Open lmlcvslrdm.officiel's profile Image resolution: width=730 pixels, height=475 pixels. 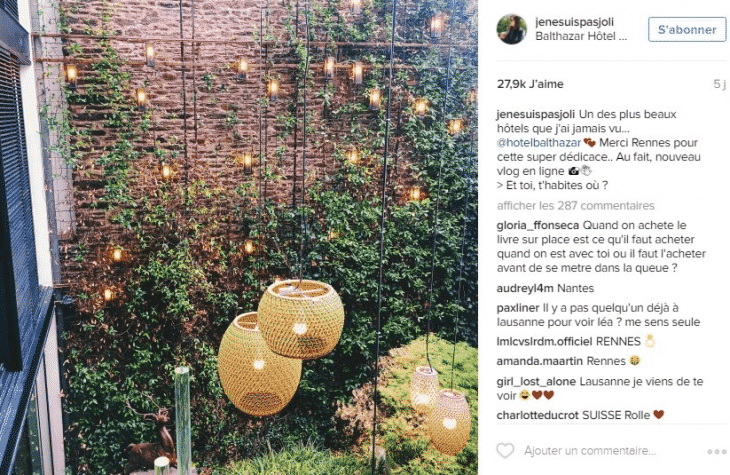point(544,341)
